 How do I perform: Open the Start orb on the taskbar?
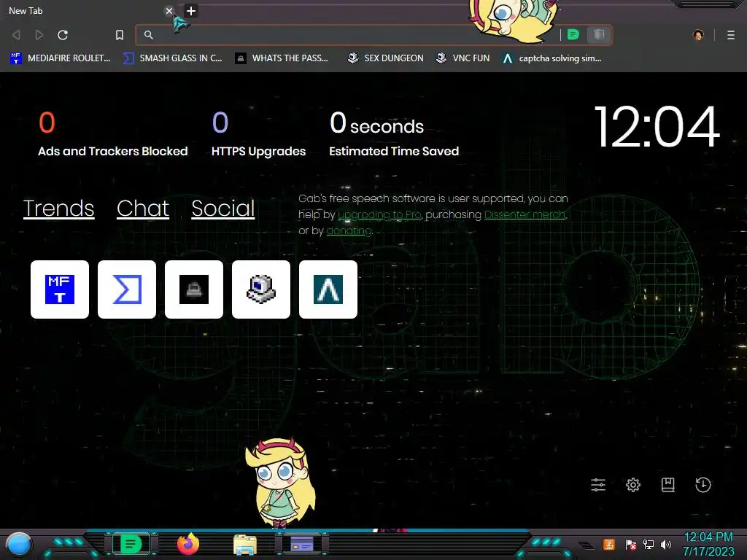tap(19, 545)
